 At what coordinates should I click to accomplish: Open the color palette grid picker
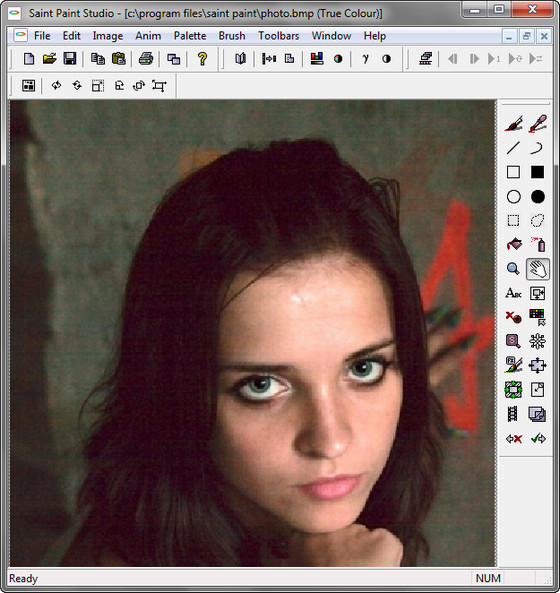coord(537,317)
